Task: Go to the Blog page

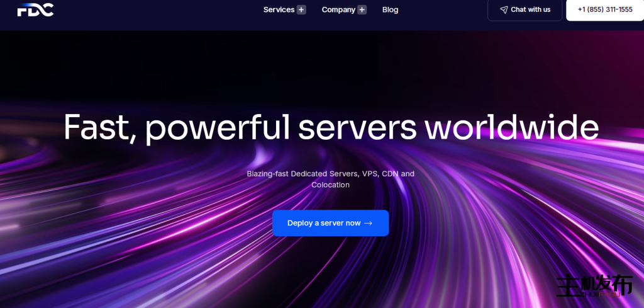Action: coord(390,9)
